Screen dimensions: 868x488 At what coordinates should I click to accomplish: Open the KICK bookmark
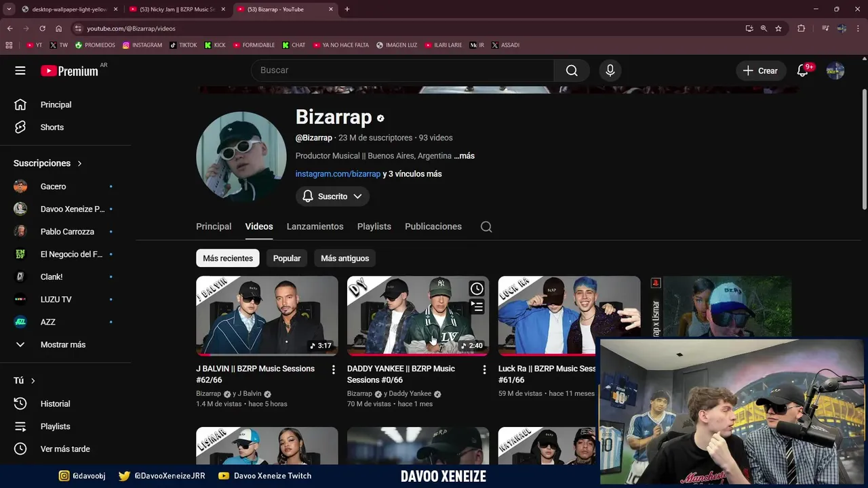215,45
